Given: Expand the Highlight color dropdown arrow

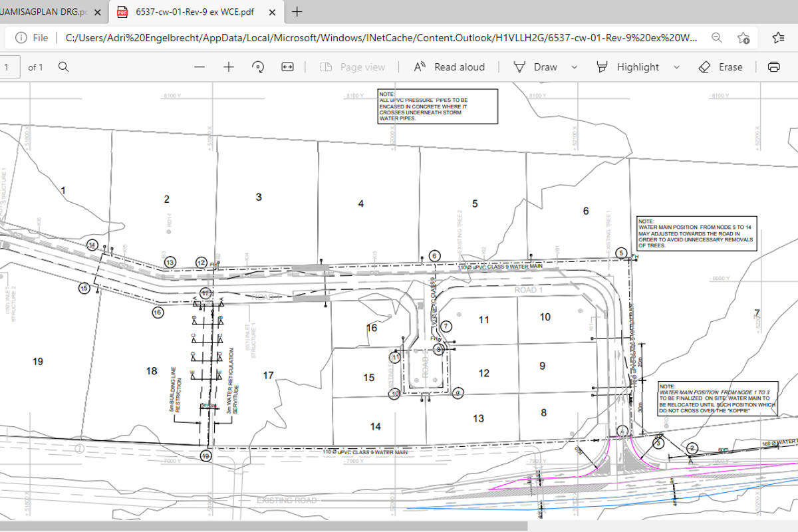Looking at the screenshot, I should (676, 67).
